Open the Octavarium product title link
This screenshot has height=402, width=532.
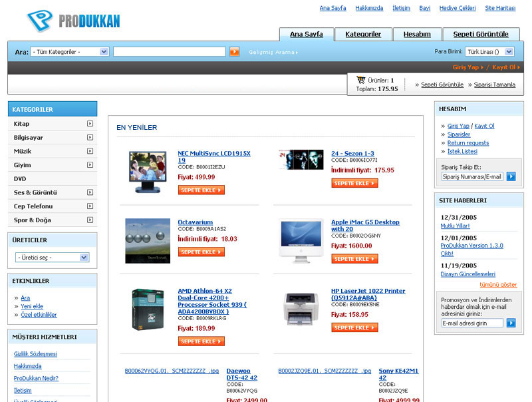click(x=196, y=222)
